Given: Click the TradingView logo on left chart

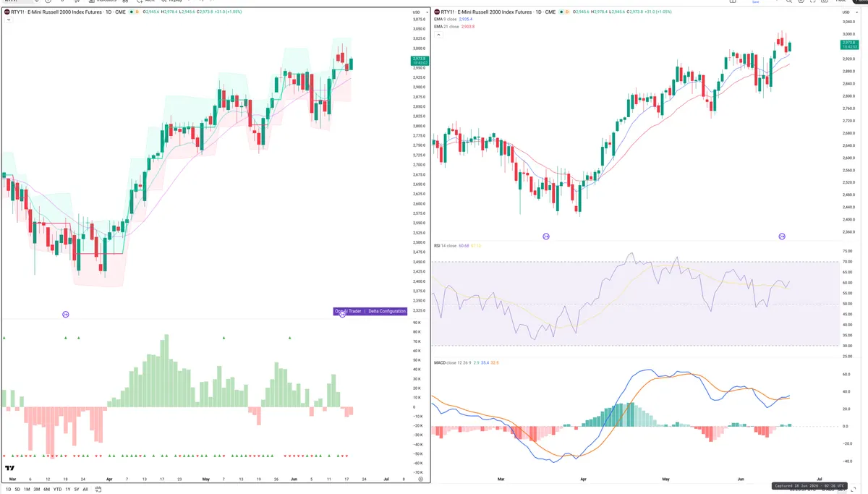Looking at the screenshot, I should [x=10, y=469].
